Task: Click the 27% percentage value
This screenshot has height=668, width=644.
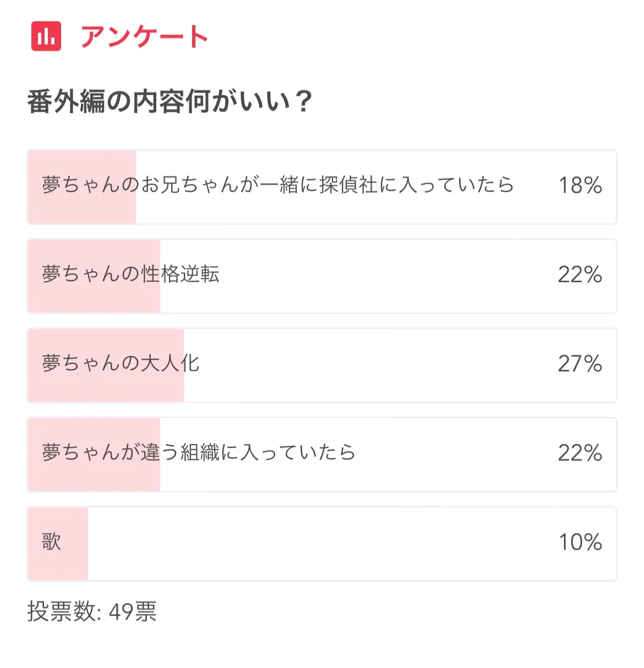Action: click(579, 364)
